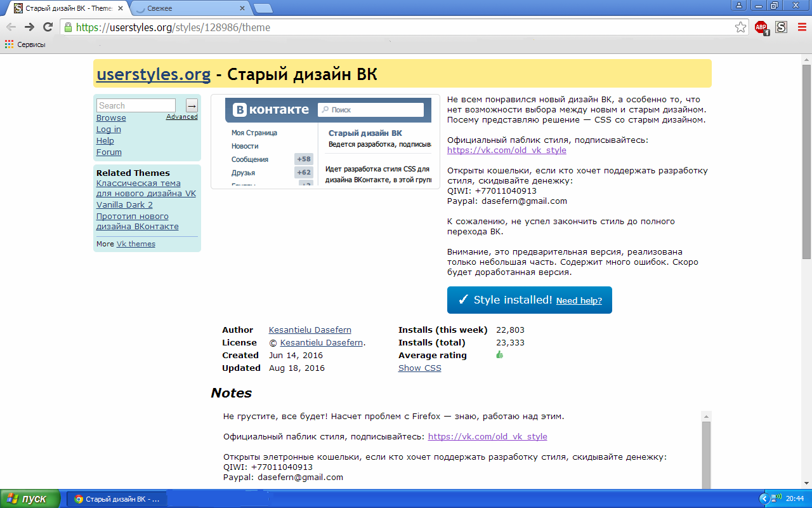Open Chrome user profile icon
This screenshot has height=508, width=812.
tap(738, 6)
